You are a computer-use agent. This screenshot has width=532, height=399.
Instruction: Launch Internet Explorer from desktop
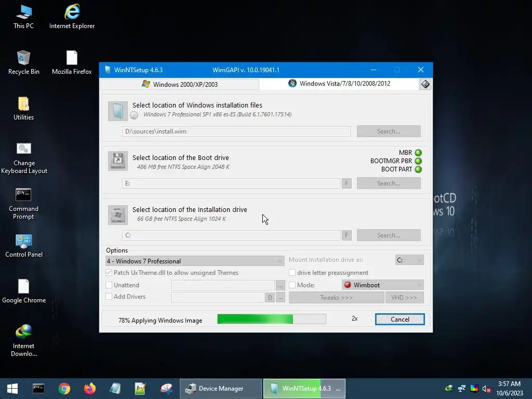(x=72, y=17)
